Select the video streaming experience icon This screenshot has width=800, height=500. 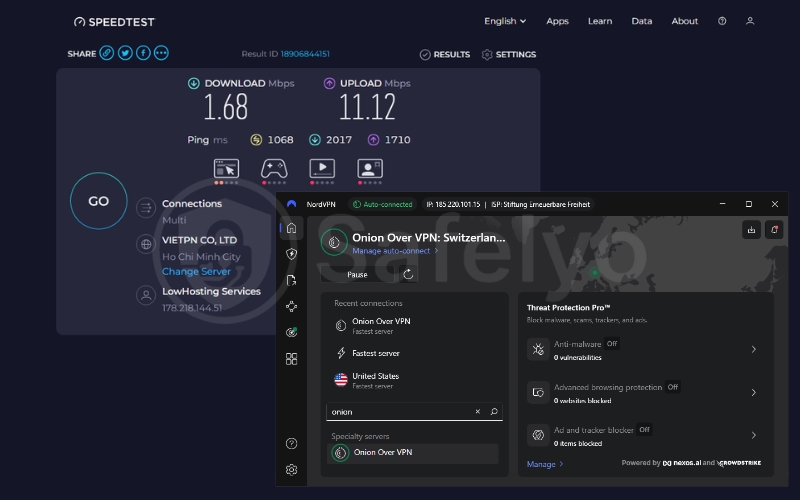[322, 169]
